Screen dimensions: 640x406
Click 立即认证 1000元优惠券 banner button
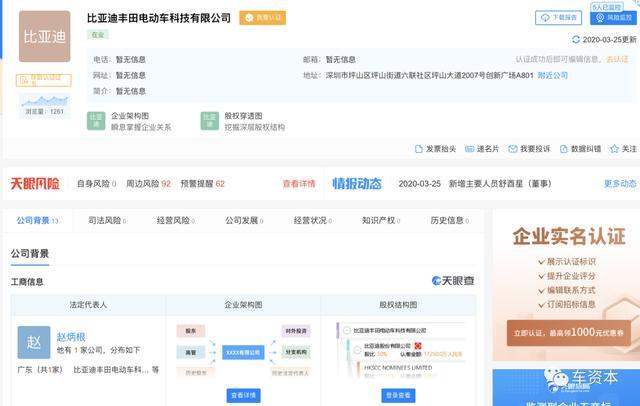click(569, 333)
